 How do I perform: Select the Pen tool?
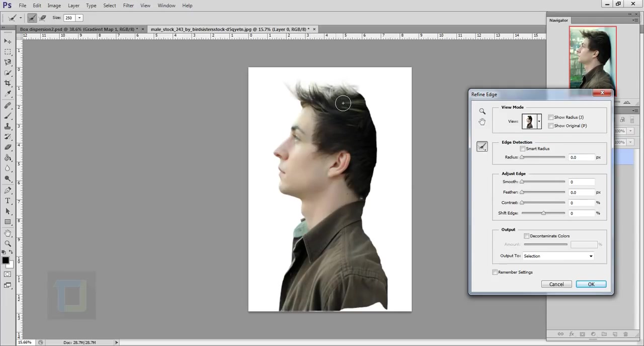(x=8, y=190)
